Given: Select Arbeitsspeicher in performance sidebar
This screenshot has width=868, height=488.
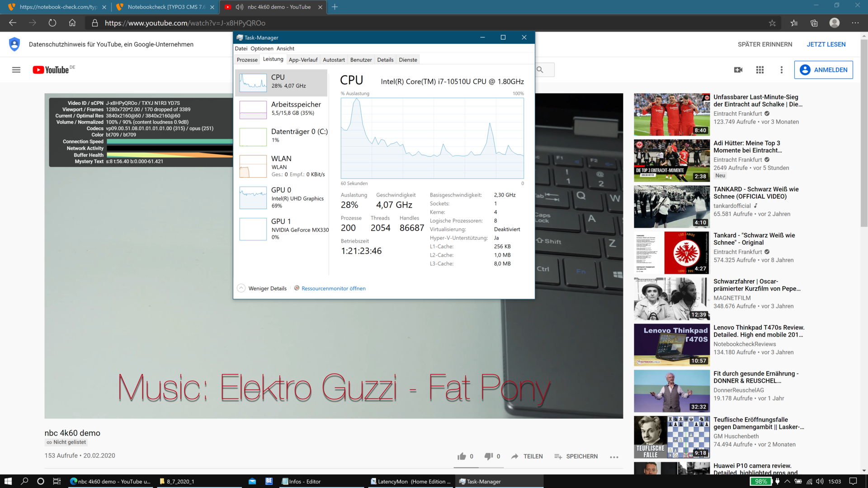Looking at the screenshot, I should point(281,109).
